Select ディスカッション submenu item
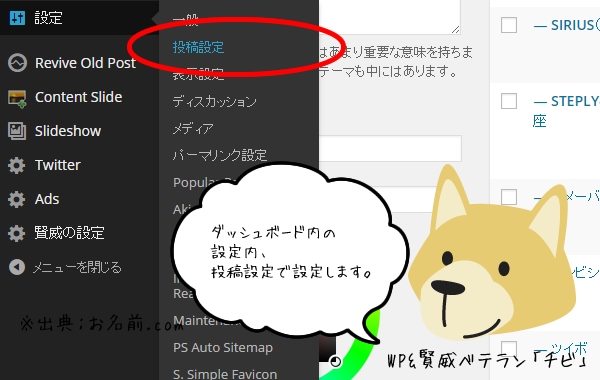 click(215, 102)
